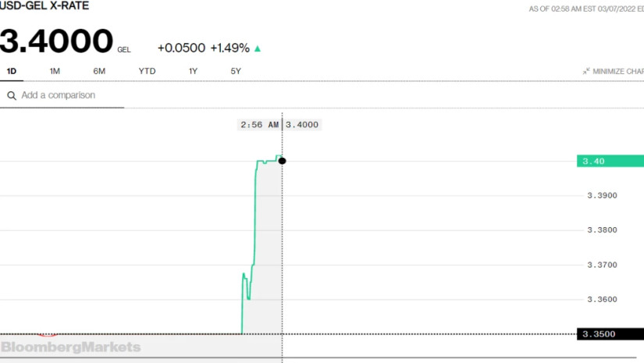This screenshot has width=644, height=363.
Task: Open the YTD time range tab
Action: tap(147, 72)
